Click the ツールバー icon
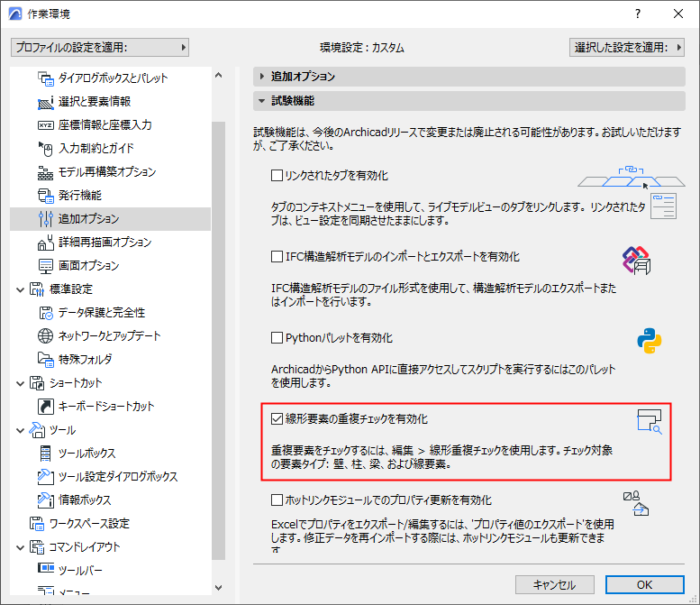This screenshot has height=605, width=700. pos(46,567)
